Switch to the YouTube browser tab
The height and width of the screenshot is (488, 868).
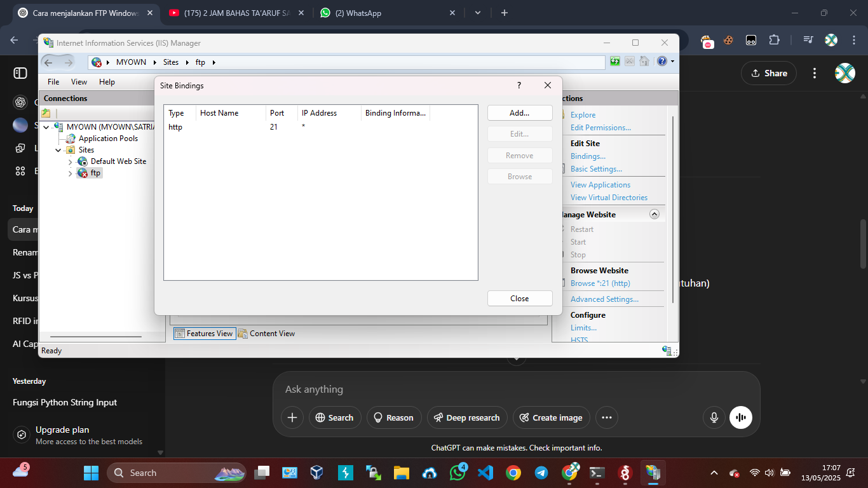point(237,13)
